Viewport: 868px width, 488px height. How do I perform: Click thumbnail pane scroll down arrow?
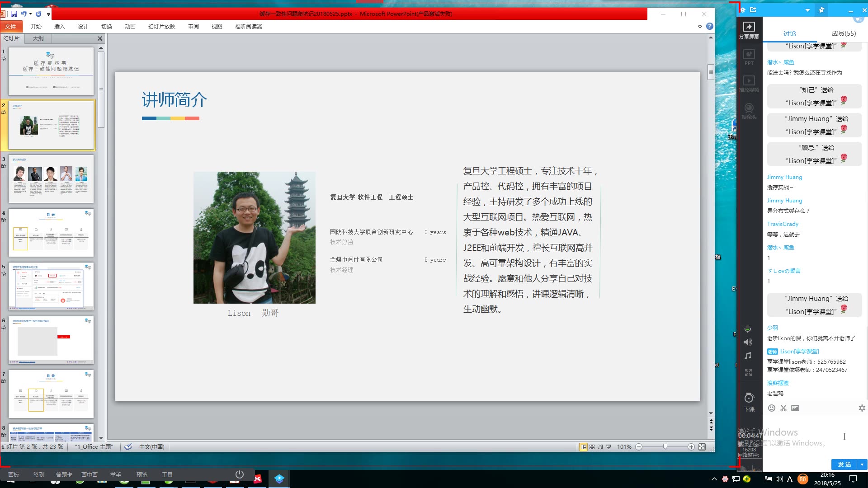[x=101, y=438]
